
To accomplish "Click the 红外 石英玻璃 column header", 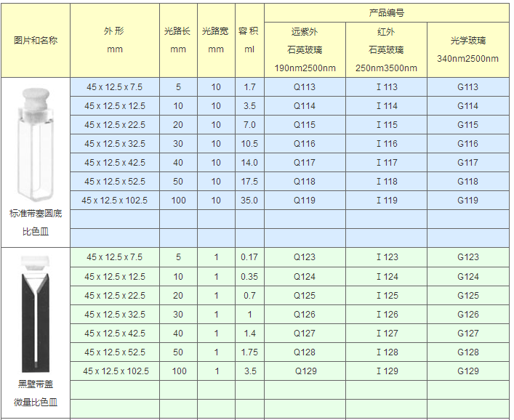I will [387, 50].
